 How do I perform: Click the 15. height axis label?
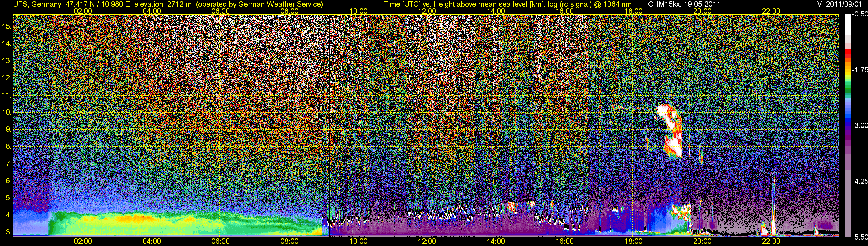tap(7, 26)
